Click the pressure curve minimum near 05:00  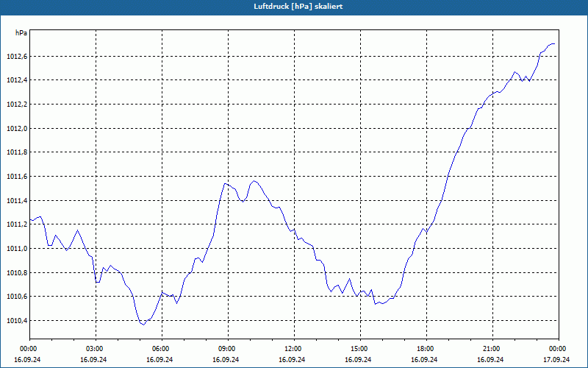143,325
